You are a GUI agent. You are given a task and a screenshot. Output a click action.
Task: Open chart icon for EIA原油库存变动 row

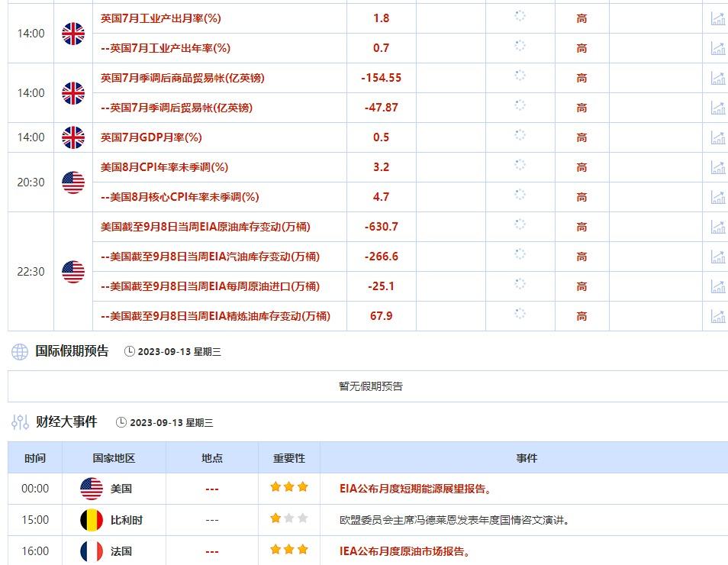(717, 227)
